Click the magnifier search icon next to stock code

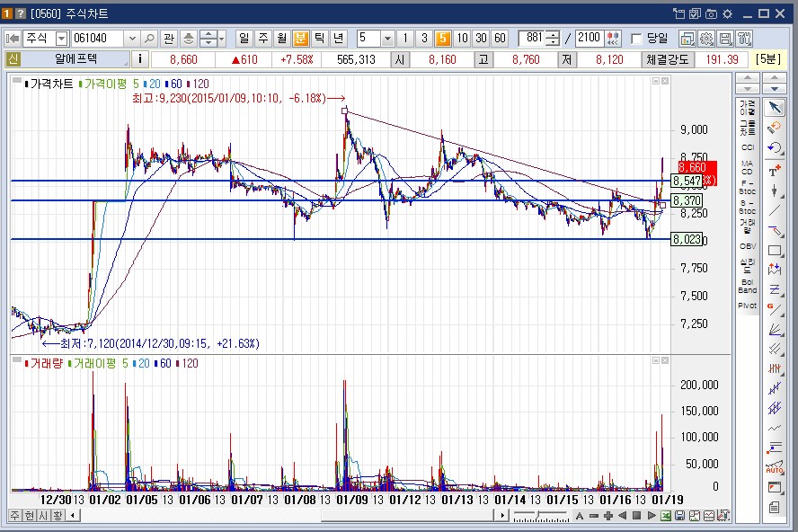point(149,38)
